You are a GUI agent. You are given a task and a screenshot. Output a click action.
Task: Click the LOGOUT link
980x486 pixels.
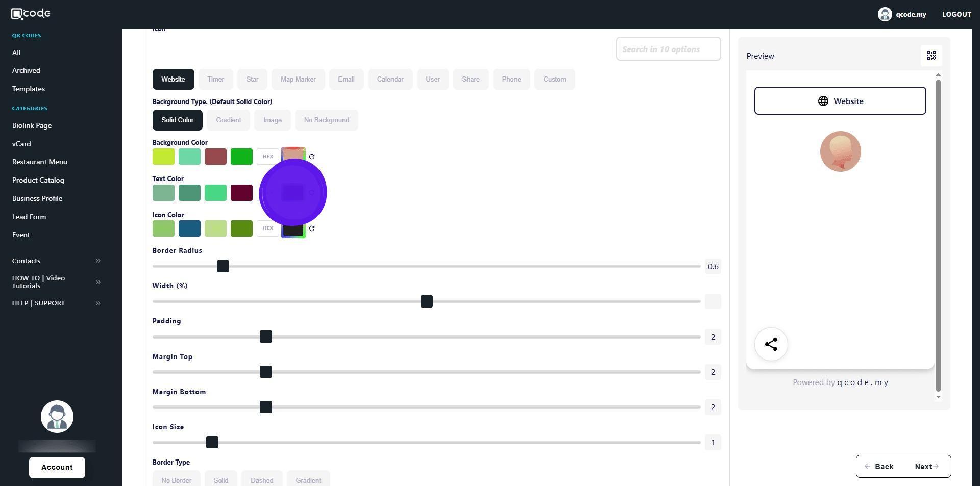(956, 14)
